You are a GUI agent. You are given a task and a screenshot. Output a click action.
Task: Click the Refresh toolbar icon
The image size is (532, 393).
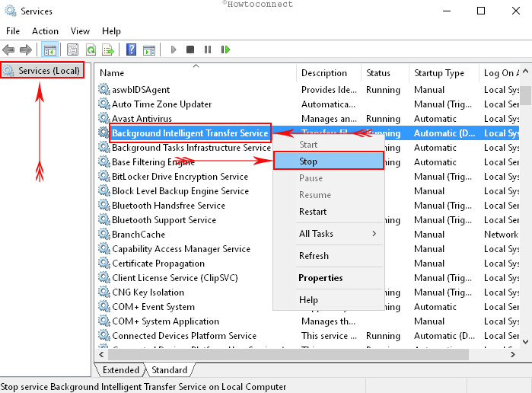[91, 50]
